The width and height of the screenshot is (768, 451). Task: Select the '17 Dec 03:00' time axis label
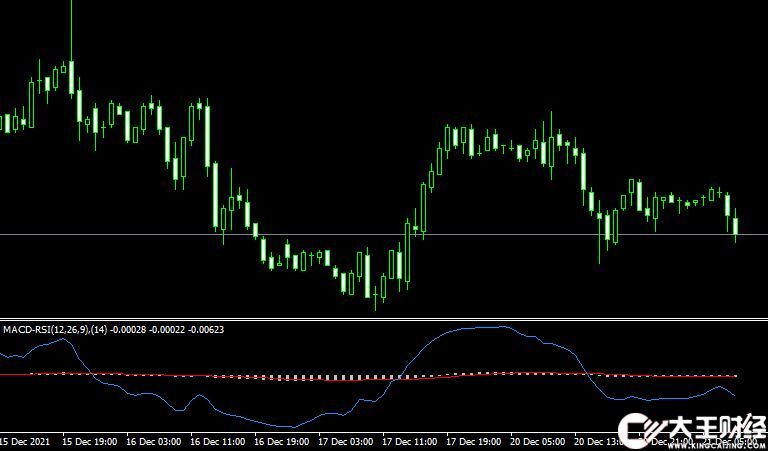[x=348, y=441]
